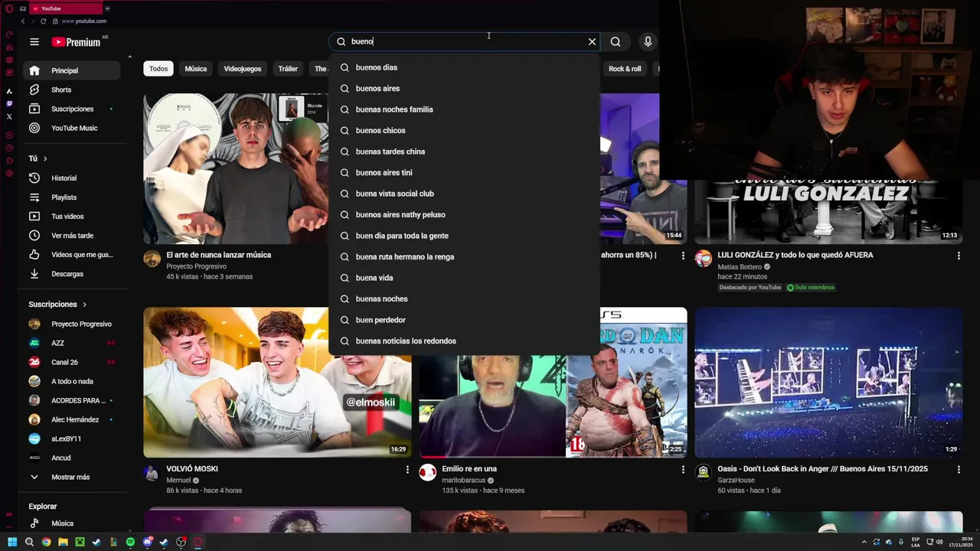980x551 pixels.
Task: Select the Rock & roll filter chip
Action: 625,69
